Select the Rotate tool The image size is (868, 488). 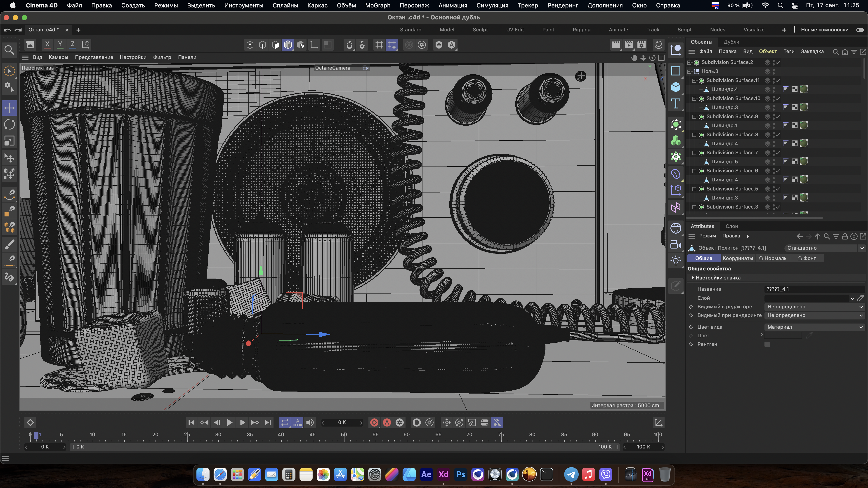click(x=9, y=124)
